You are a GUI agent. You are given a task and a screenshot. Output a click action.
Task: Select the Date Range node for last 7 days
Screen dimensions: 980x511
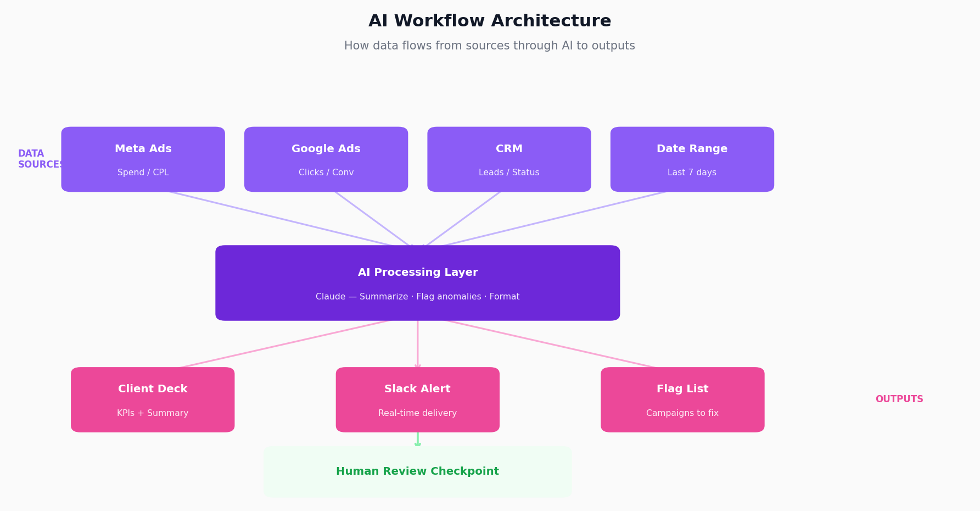tap(692, 159)
